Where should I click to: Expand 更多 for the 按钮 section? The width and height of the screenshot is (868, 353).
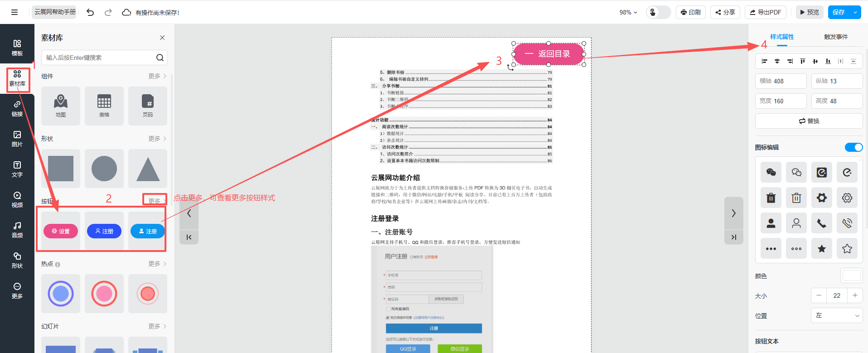click(157, 201)
